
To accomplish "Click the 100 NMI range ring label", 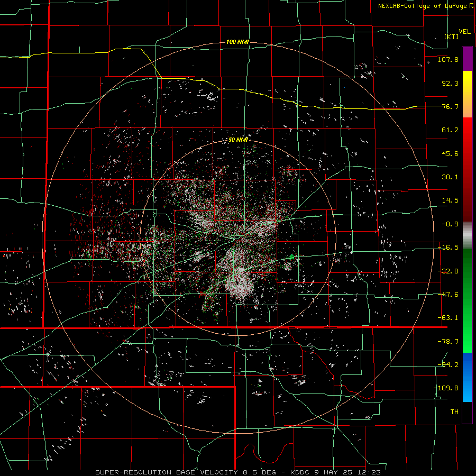I will coord(237,42).
